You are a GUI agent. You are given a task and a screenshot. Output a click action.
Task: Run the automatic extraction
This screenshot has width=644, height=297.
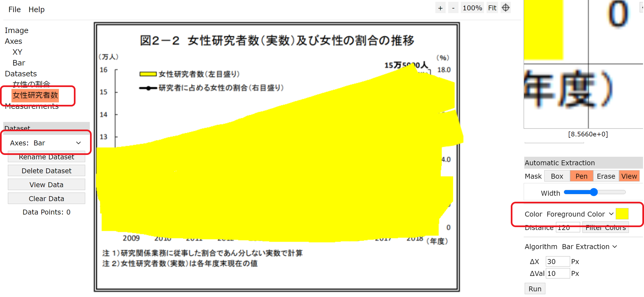tap(535, 288)
